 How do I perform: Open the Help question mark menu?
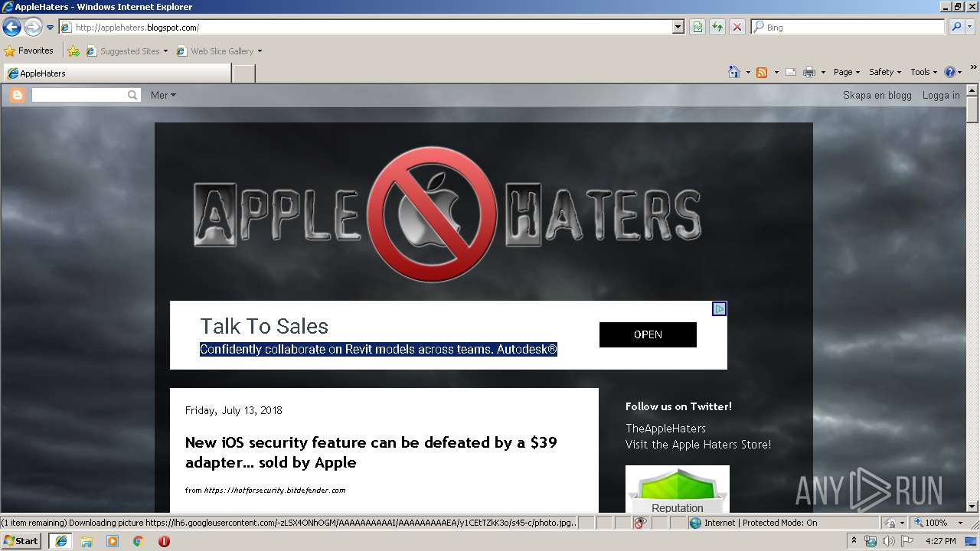[953, 72]
